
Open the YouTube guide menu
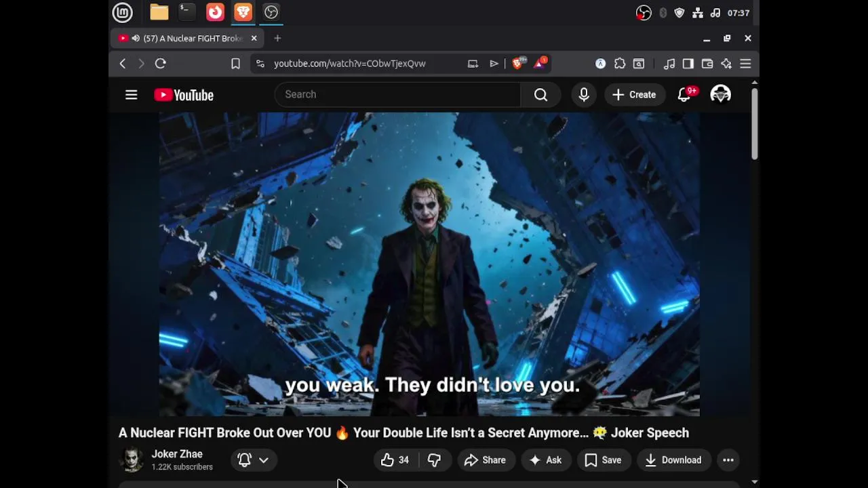click(132, 95)
